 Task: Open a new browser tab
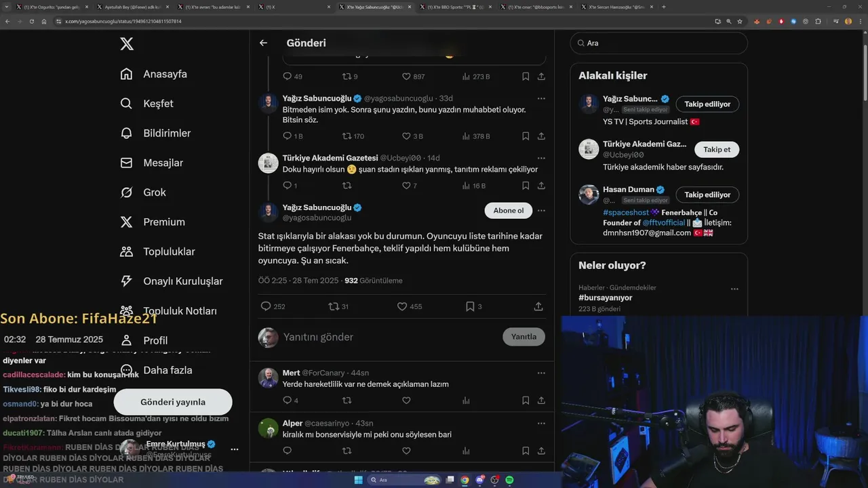click(x=664, y=7)
